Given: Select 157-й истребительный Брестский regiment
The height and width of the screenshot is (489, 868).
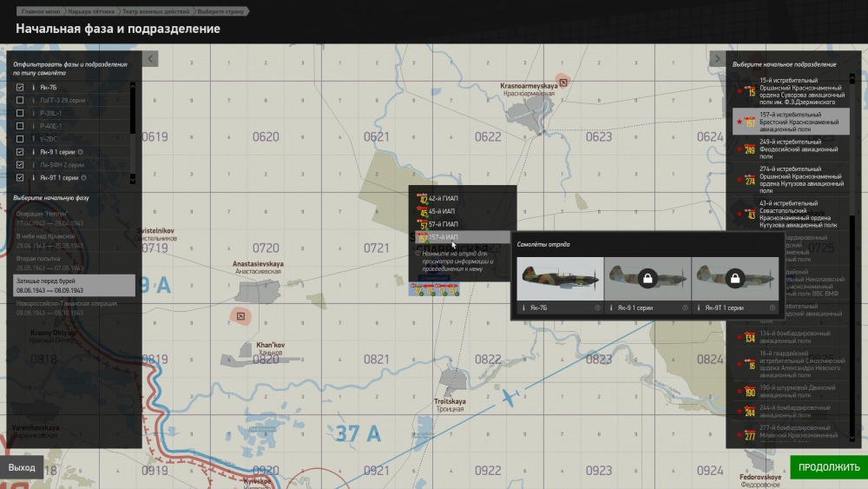Looking at the screenshot, I should [x=791, y=122].
